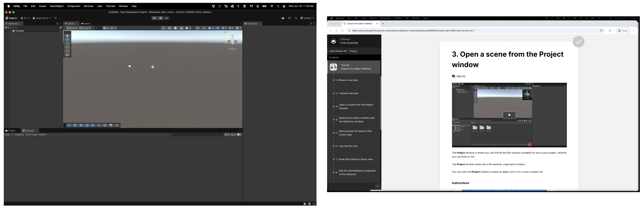Open the Asset Store dropdown
This screenshot has height=210, width=644.
pyautogui.click(x=42, y=18)
